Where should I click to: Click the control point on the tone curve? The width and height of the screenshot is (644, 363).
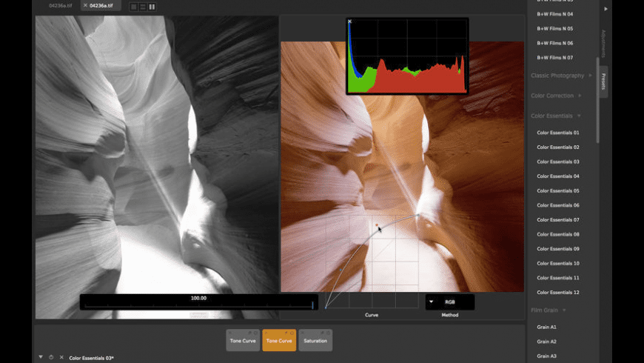tap(377, 225)
